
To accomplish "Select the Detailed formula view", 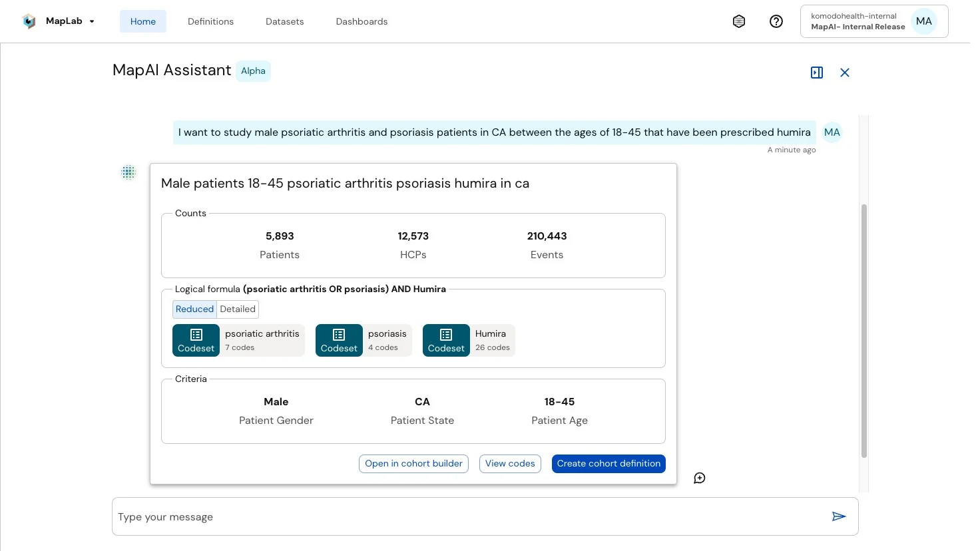I will click(238, 309).
